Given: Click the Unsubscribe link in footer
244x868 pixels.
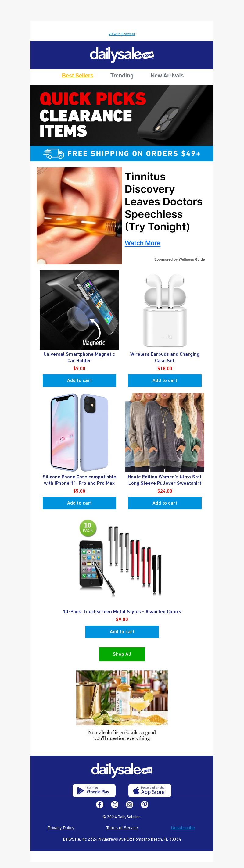Looking at the screenshot, I should [x=183, y=827].
